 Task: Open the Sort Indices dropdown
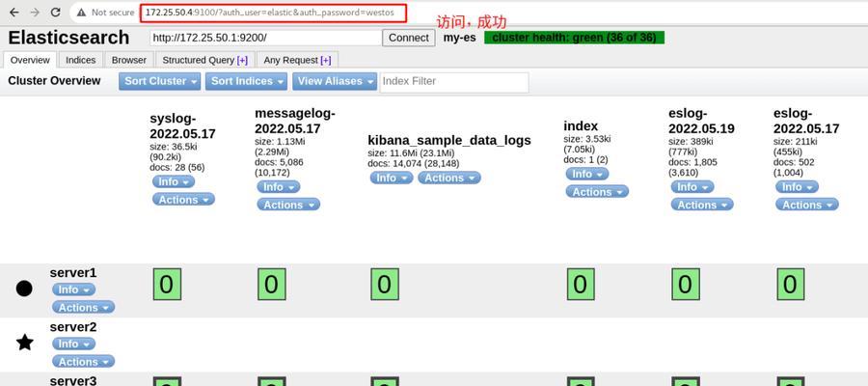click(x=246, y=81)
